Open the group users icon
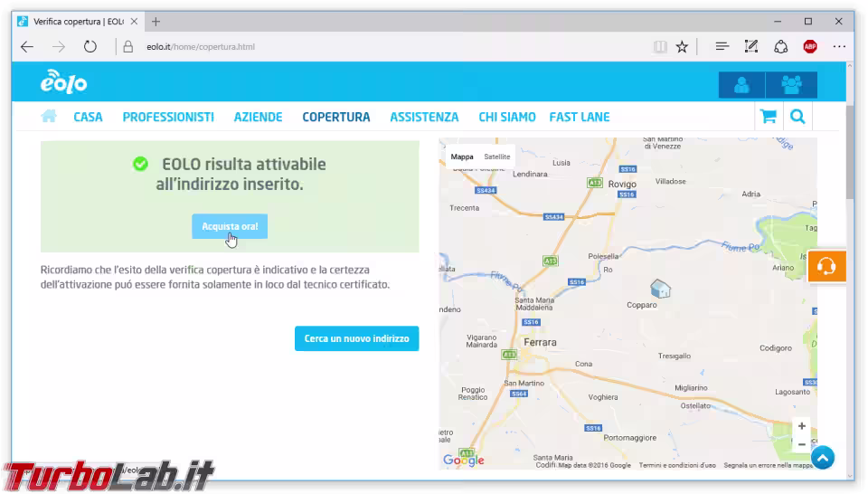Viewport: 868px width, 494px height. [792, 85]
